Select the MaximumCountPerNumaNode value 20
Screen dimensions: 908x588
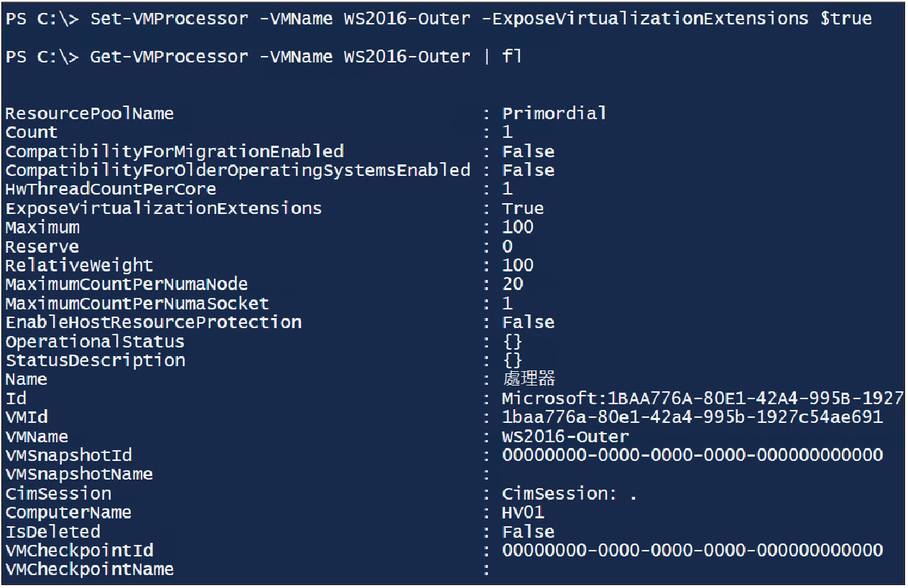[513, 284]
